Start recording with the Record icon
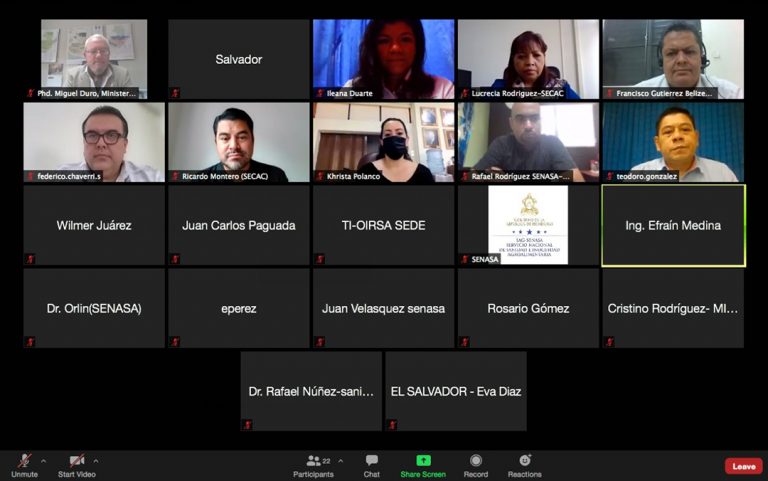 coord(476,461)
